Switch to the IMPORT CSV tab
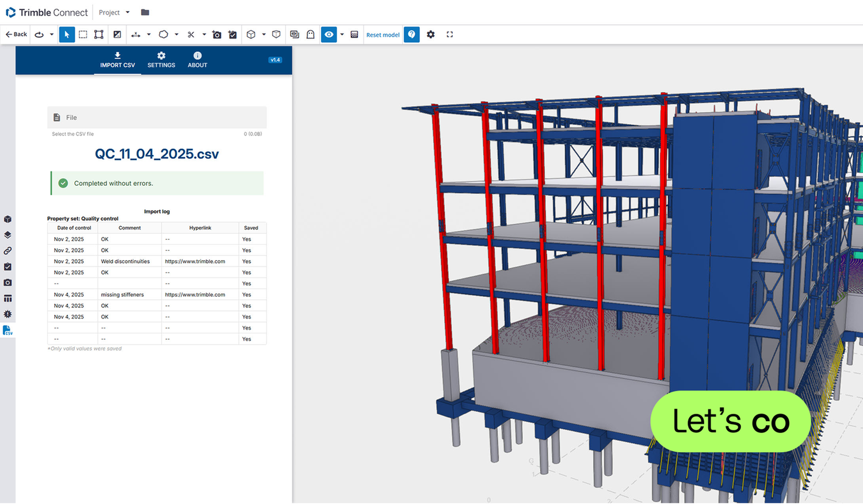Viewport: 863px width, 504px height. [x=117, y=60]
